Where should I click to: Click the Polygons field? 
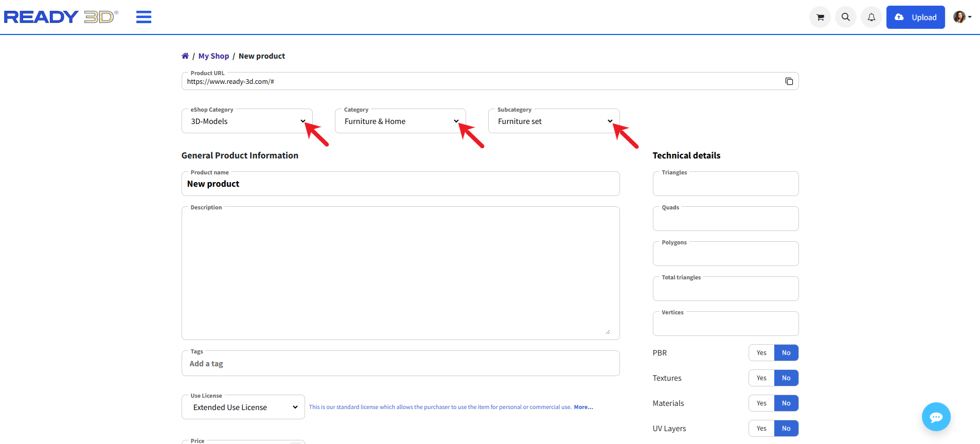pyautogui.click(x=725, y=254)
